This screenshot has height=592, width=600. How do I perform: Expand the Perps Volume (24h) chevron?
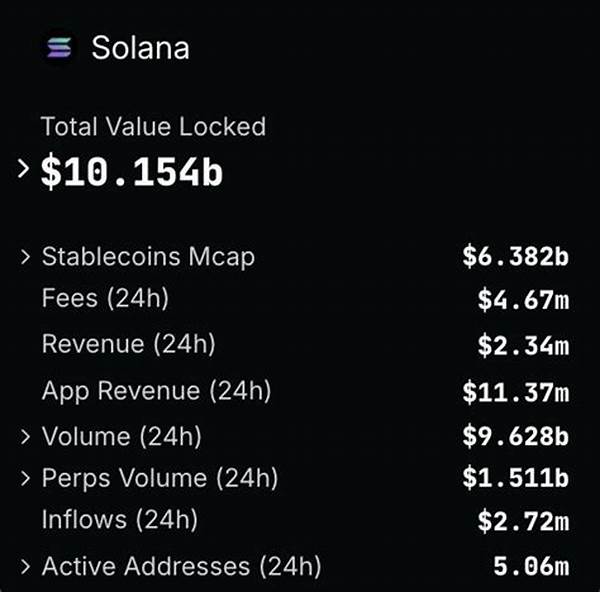point(25,478)
